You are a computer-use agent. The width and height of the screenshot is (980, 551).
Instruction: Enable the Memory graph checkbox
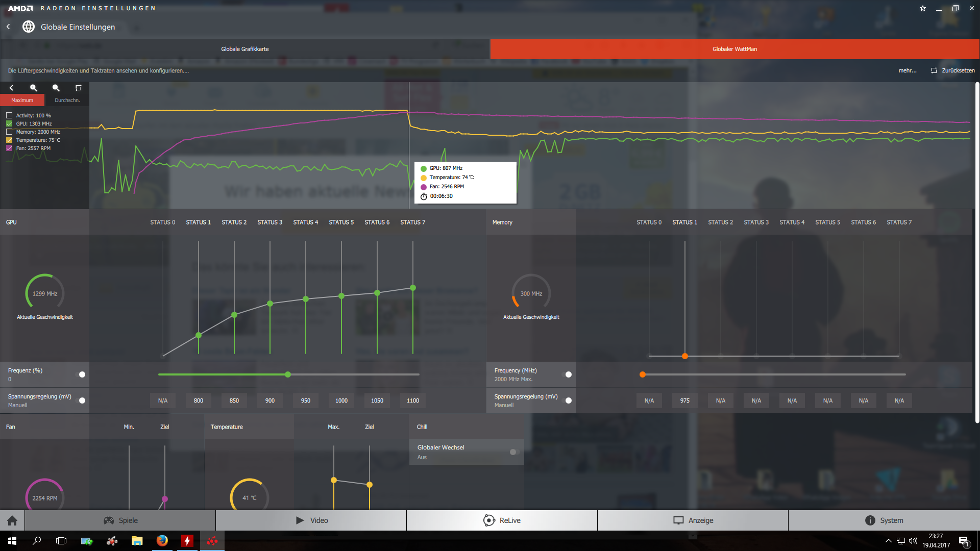(x=9, y=132)
